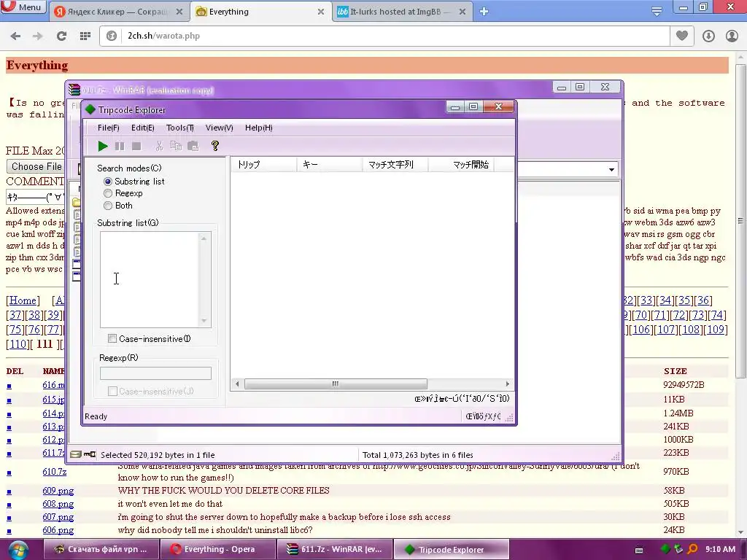The width and height of the screenshot is (747, 560).
Task: Pause the tripcode search
Action: pos(120,146)
